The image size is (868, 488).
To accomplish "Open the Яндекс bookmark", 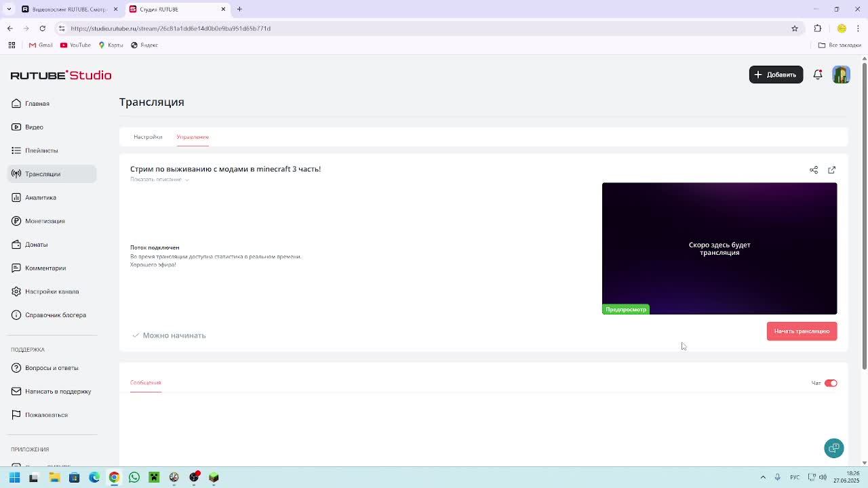I will coord(144,45).
